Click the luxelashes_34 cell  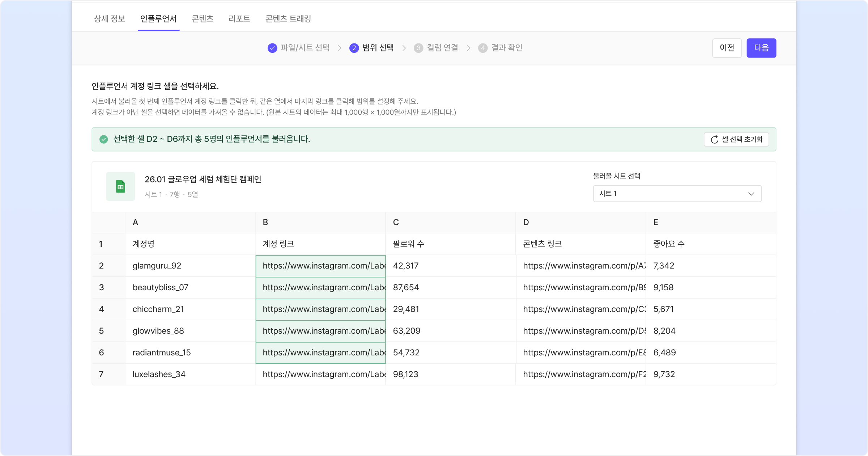click(190, 374)
